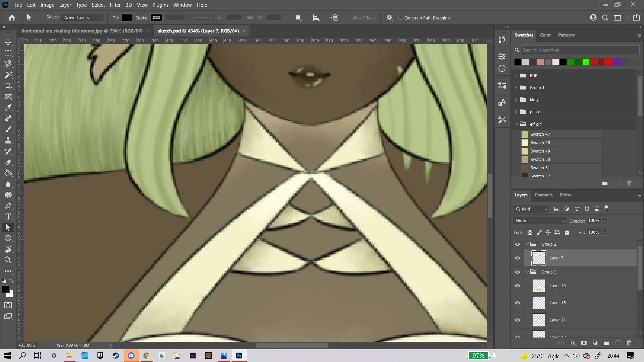Open the Active Layers select dropdown
This screenshot has height=362, width=644.
point(83,18)
